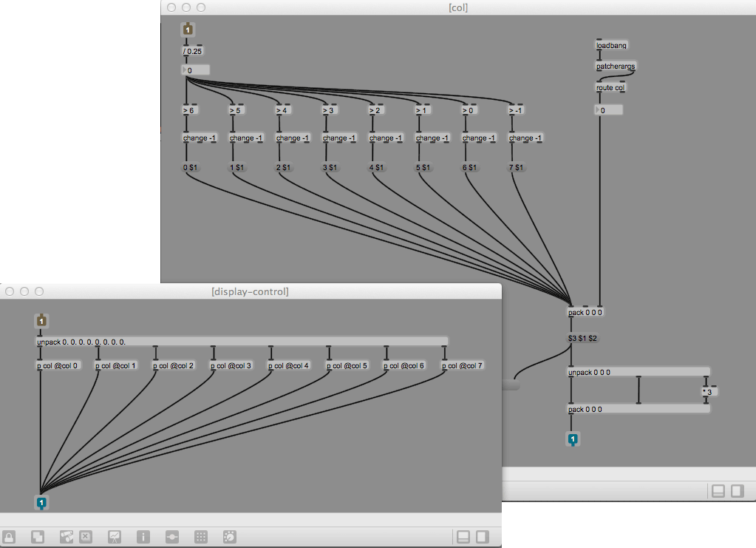Toggle right sidebar icon in col window
The image size is (756, 548).
pos(738,491)
